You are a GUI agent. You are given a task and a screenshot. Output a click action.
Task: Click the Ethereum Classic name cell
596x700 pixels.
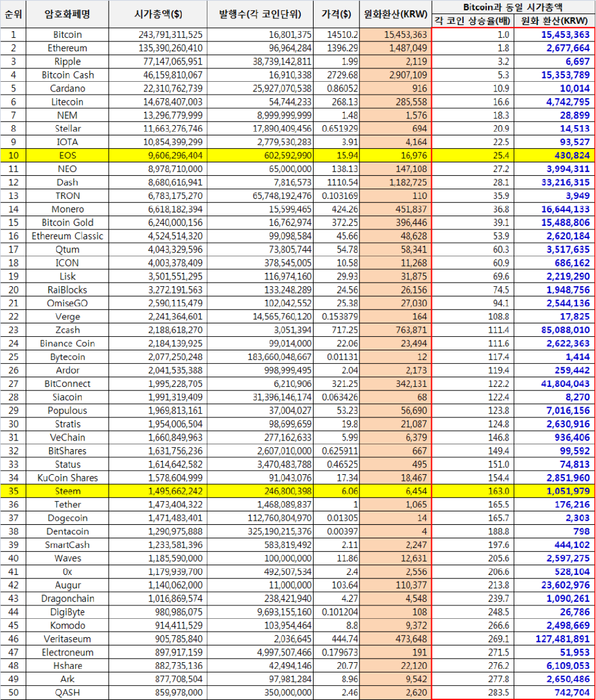tap(67, 236)
